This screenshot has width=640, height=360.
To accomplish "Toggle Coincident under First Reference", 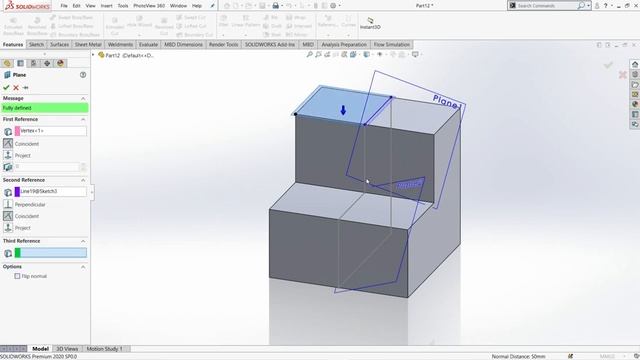I will point(8,144).
